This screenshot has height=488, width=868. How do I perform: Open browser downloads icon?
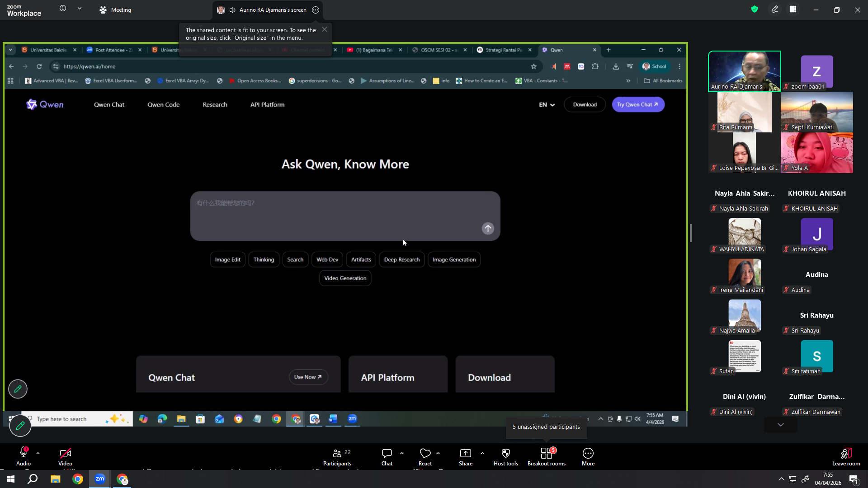pyautogui.click(x=616, y=66)
